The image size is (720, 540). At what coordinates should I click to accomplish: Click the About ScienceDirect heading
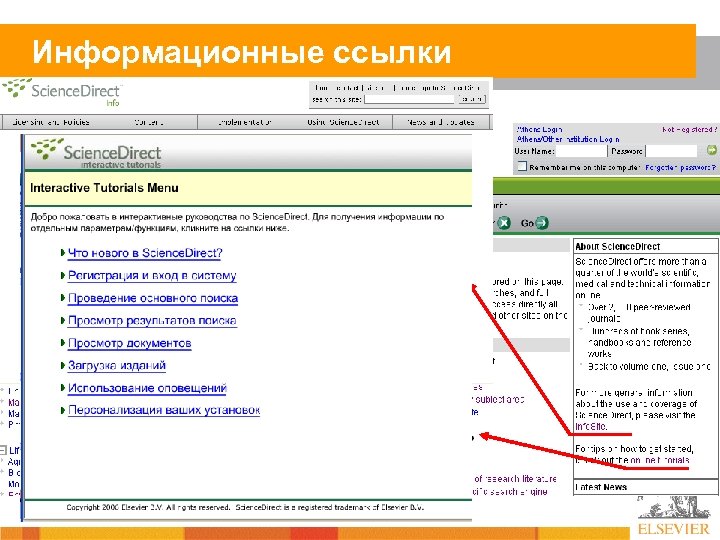coord(617,247)
